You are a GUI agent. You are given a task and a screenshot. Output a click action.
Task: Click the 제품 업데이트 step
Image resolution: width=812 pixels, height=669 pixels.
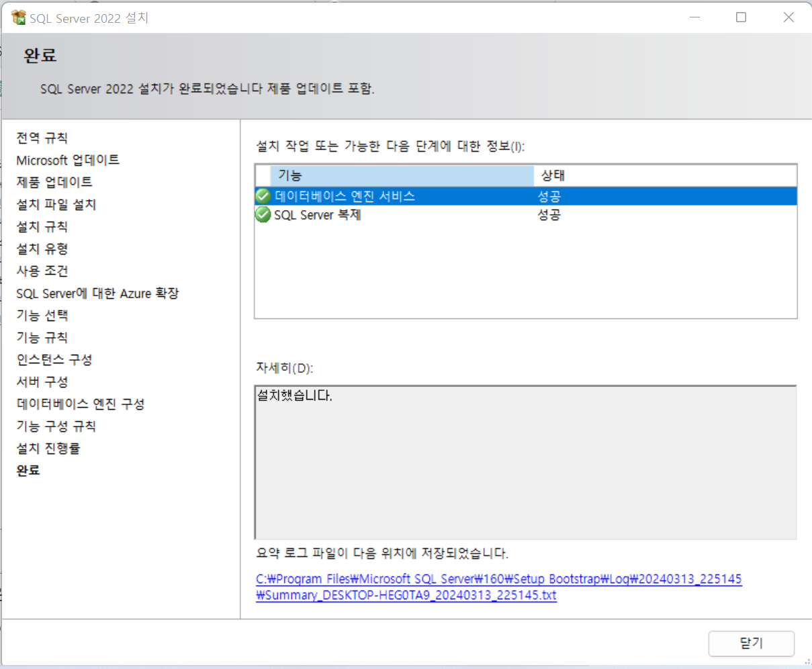tap(54, 182)
